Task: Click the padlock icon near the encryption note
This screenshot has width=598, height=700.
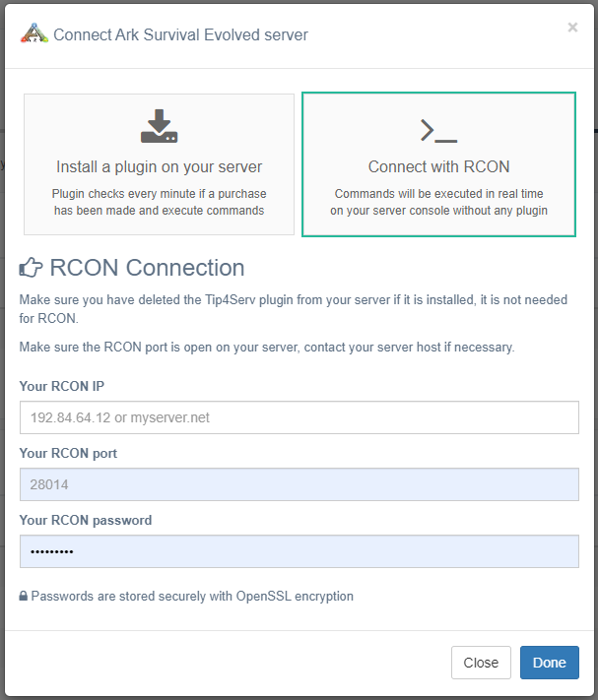Action: [24, 597]
